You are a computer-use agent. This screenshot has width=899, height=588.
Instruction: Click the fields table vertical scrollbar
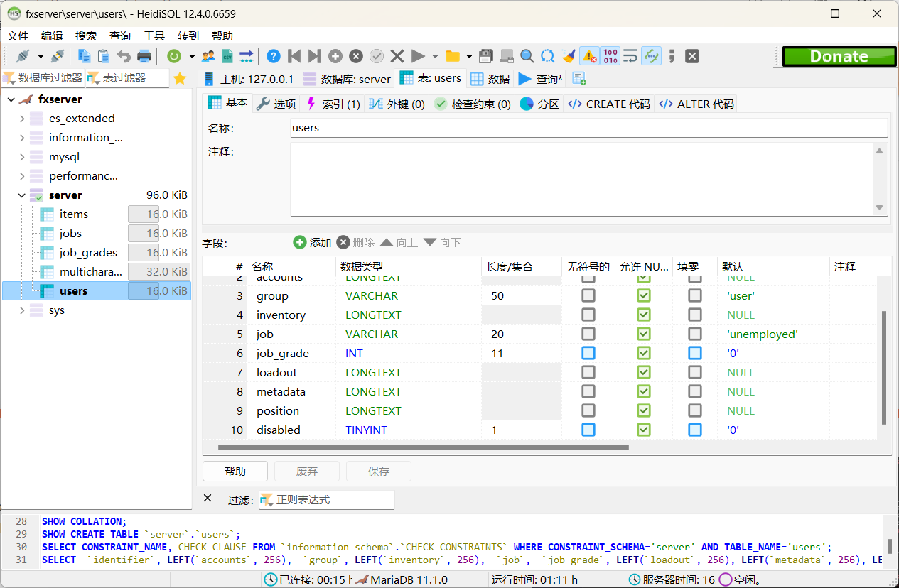[x=885, y=367]
